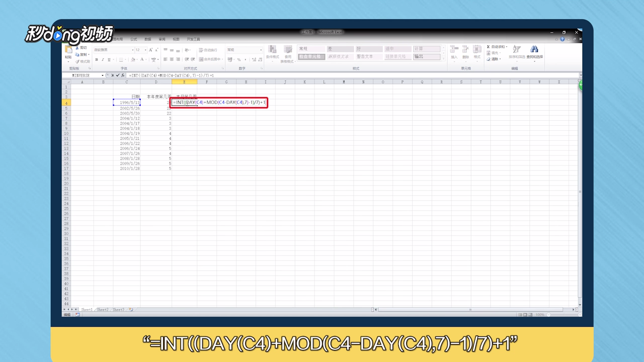Click Sort and Filter (排序和筛选) icon
The height and width of the screenshot is (362, 644).
tap(517, 49)
